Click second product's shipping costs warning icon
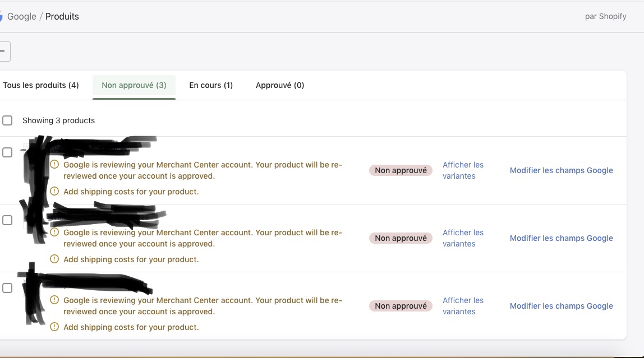The image size is (644, 358). click(x=54, y=259)
